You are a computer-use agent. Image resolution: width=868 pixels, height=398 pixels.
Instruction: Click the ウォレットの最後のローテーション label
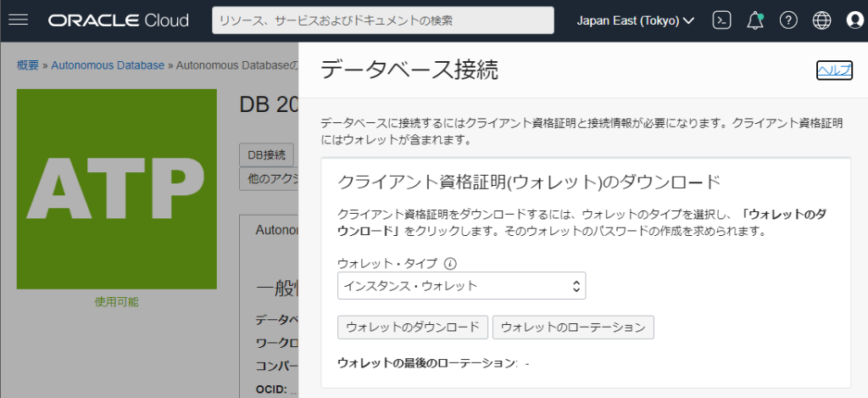click(x=427, y=364)
